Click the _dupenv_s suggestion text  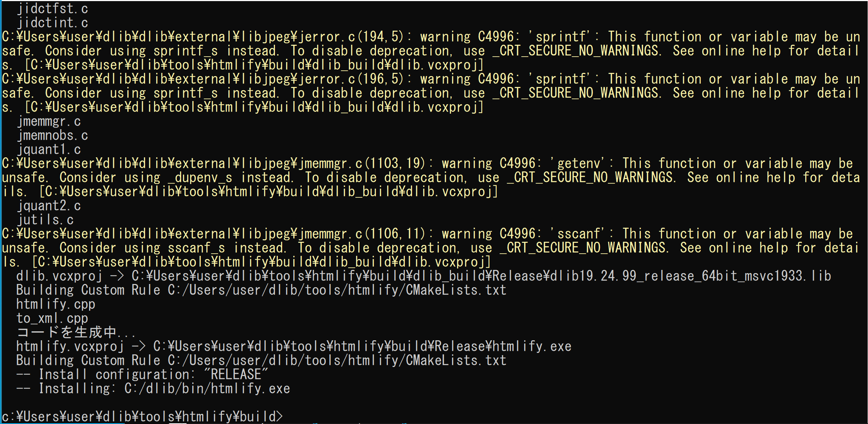(x=200, y=177)
